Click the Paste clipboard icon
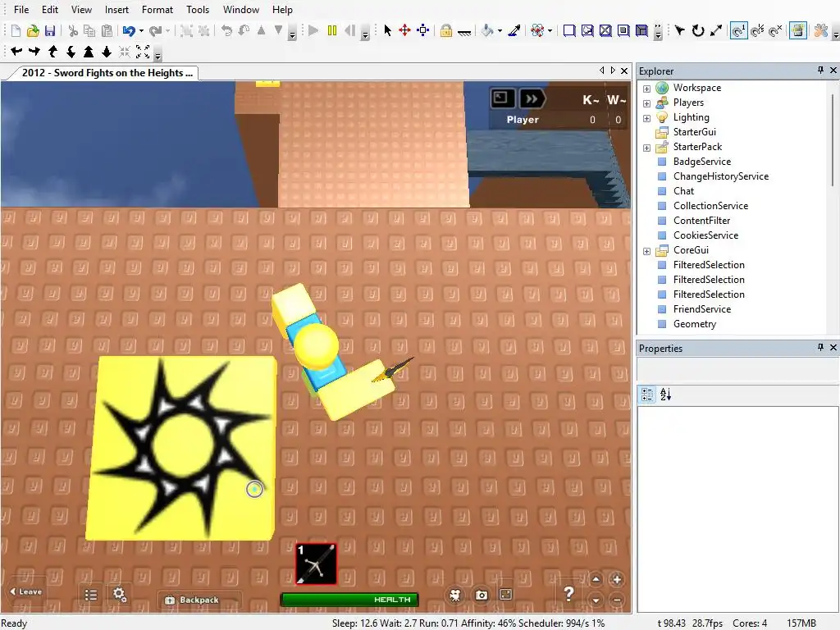The width and height of the screenshot is (840, 630). tap(107, 30)
